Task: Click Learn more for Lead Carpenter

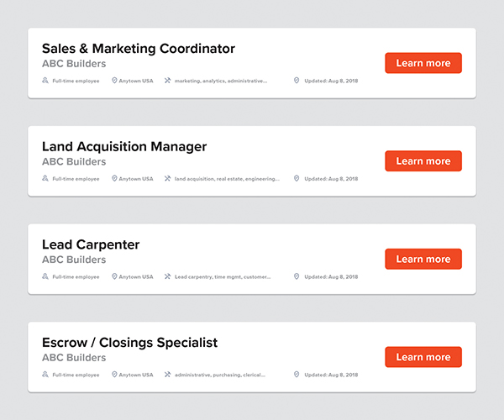Action: coord(423,259)
